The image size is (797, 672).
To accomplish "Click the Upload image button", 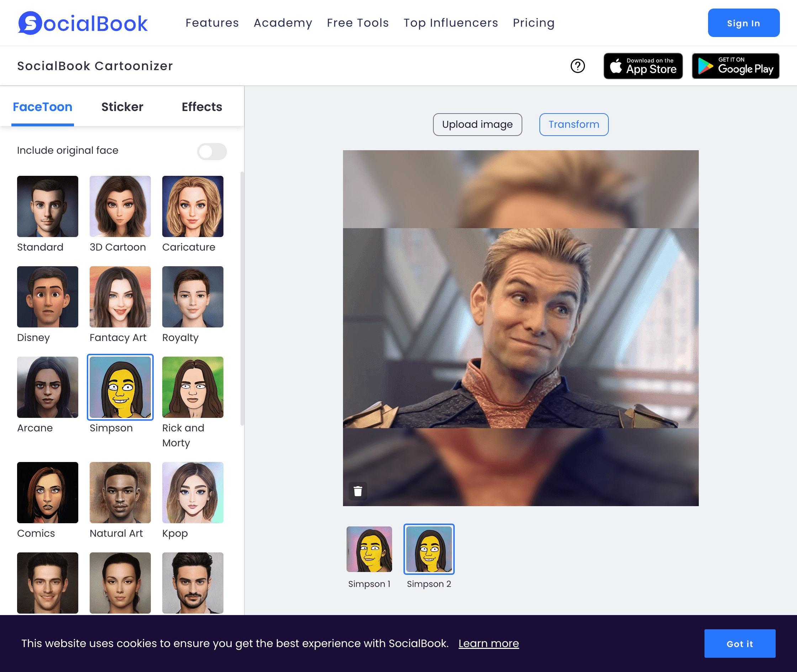I will coord(477,125).
